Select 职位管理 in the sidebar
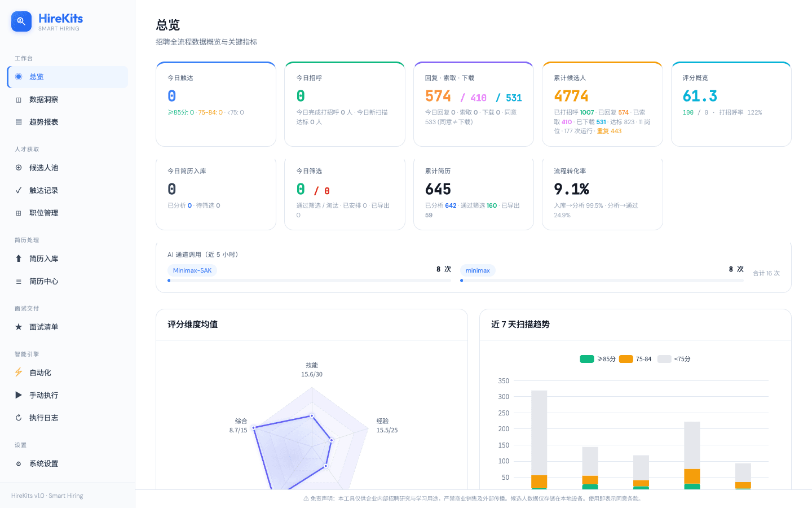 (x=68, y=213)
